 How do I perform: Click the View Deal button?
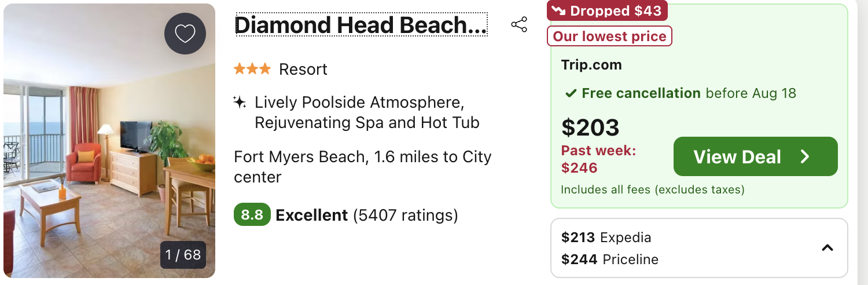tap(756, 156)
